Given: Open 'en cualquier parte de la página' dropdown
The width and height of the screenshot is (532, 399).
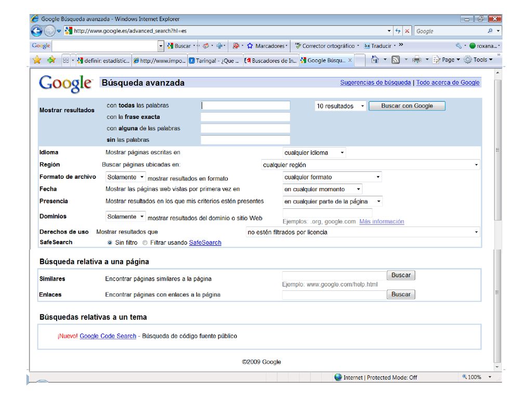Looking at the screenshot, I should click(332, 202).
